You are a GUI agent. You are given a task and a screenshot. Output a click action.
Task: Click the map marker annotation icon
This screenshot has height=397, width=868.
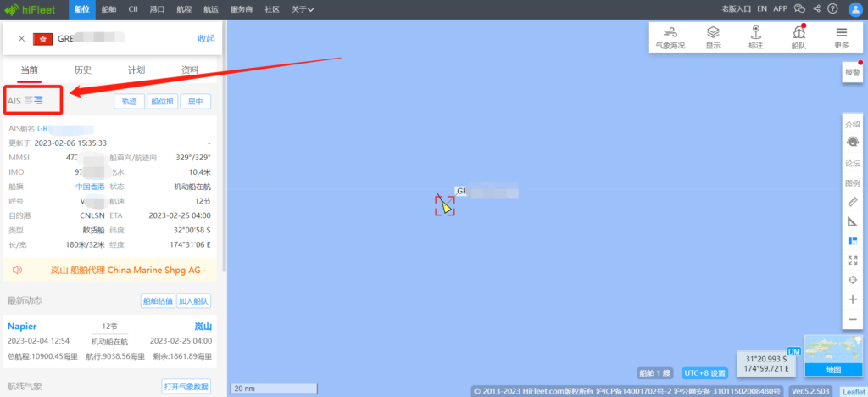click(x=755, y=37)
